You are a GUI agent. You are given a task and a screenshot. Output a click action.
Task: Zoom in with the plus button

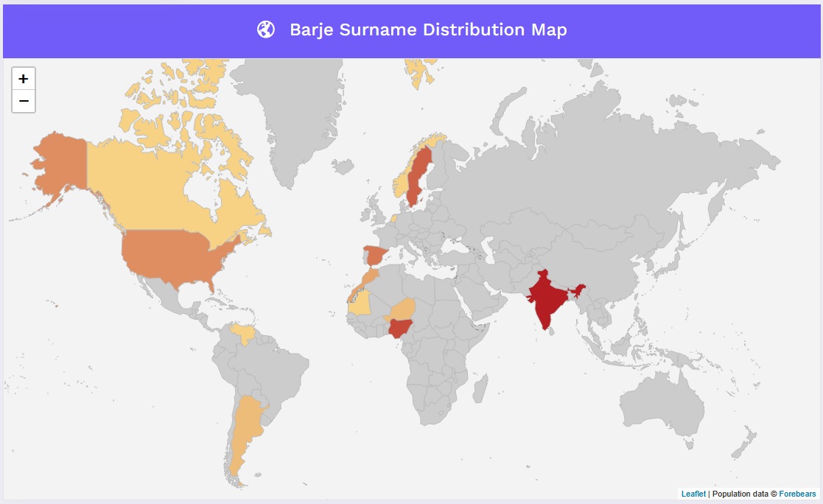[x=24, y=79]
